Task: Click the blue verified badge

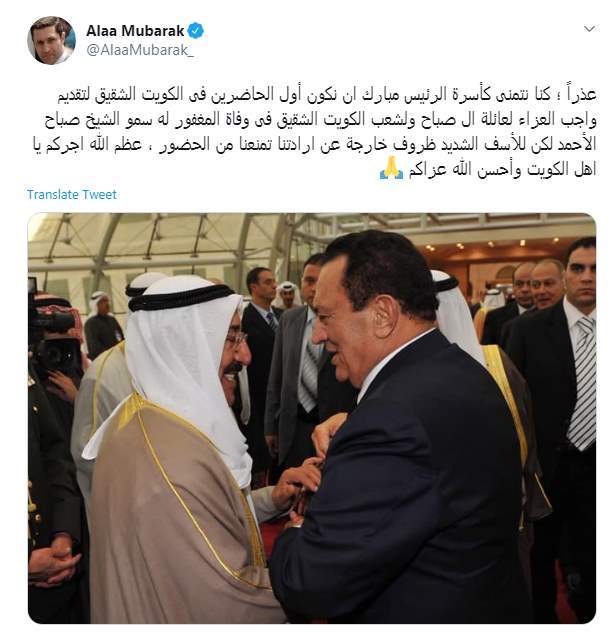Action: [x=195, y=31]
